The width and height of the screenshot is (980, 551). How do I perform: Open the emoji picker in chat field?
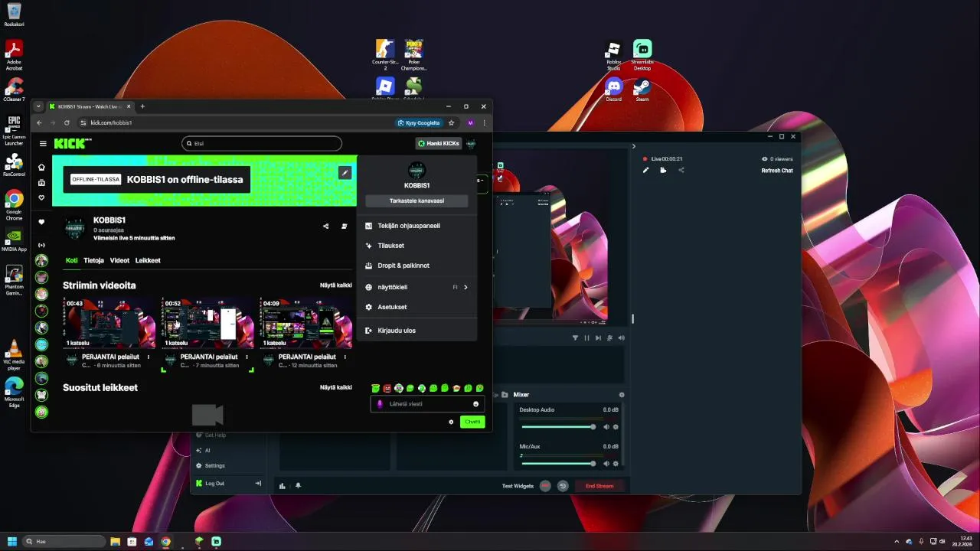point(476,404)
